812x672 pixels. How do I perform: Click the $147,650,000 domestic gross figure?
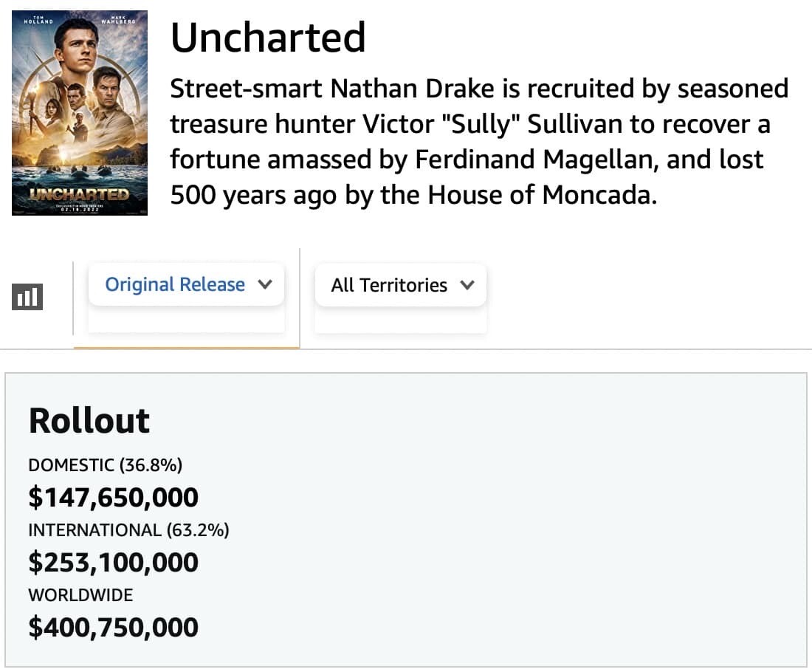click(x=114, y=497)
